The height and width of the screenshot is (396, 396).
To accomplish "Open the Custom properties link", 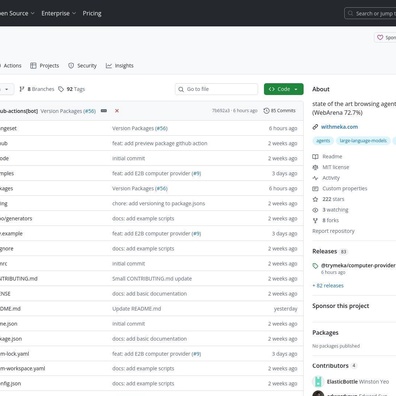I will (345, 188).
